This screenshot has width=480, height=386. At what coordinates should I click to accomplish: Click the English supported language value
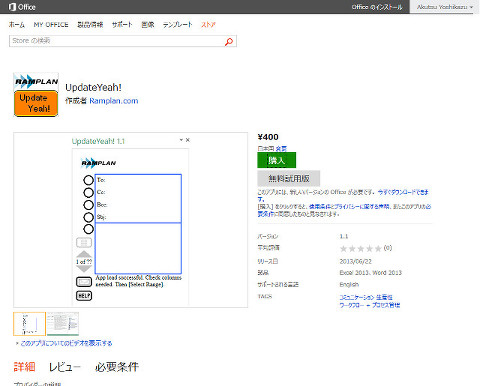(x=349, y=284)
